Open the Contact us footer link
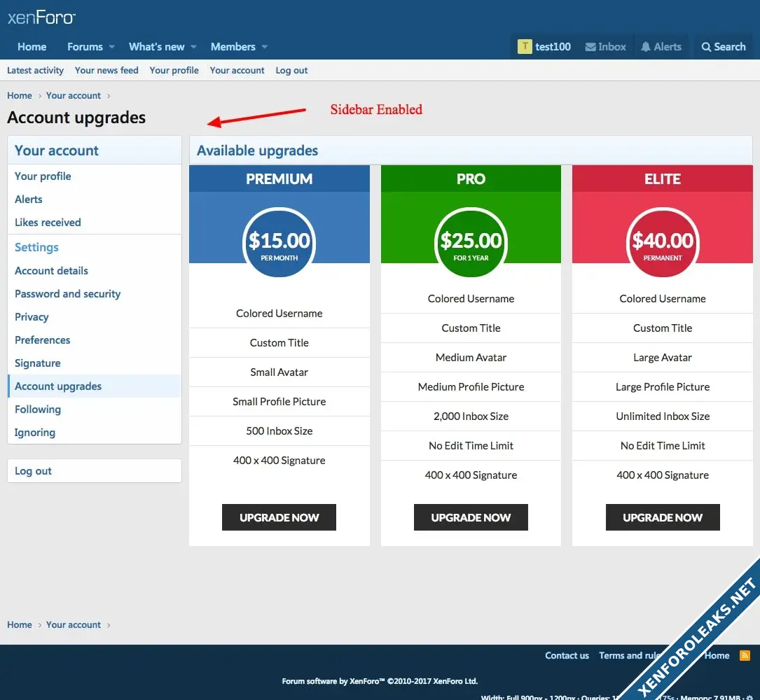The width and height of the screenshot is (760, 700). coord(567,656)
